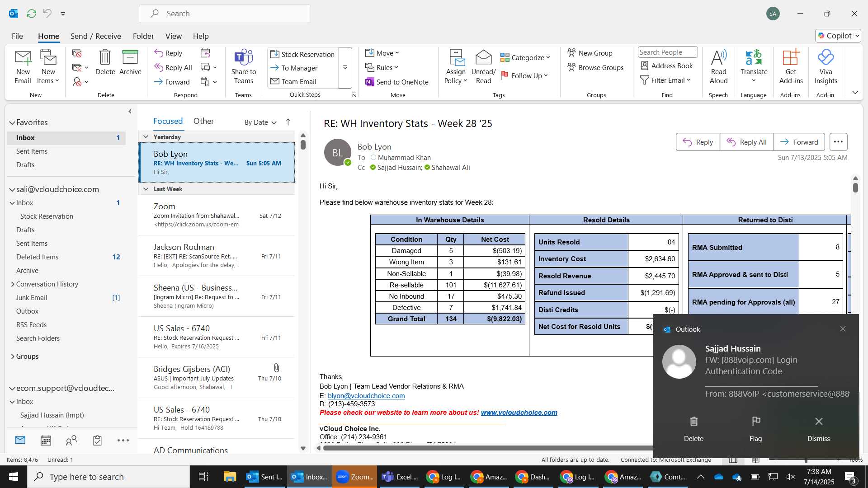
Task: Click Reply in the reading pane
Action: 698,142
